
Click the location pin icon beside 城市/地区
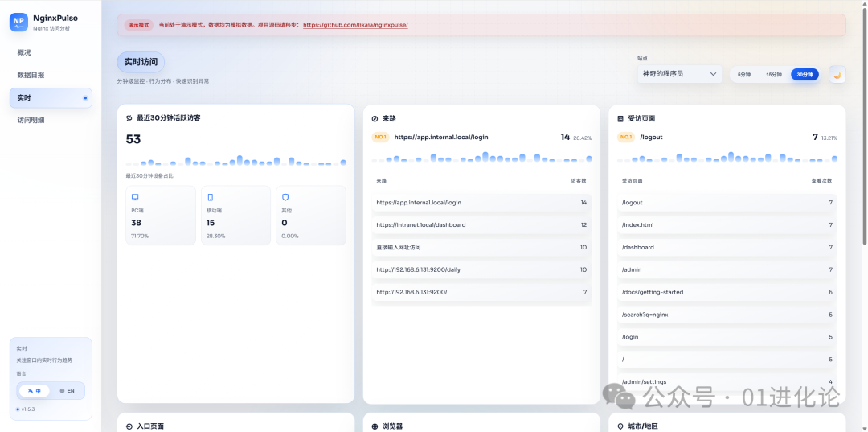620,426
